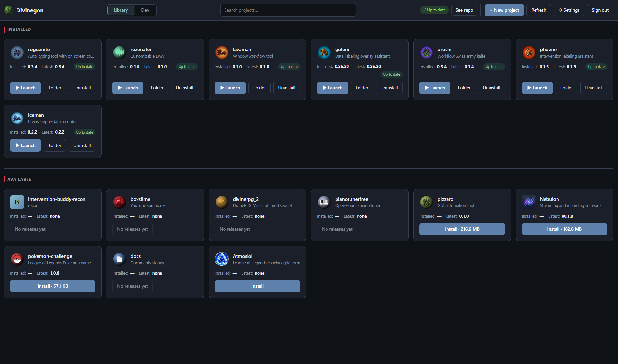Click the Divinegon logo icon
The height and width of the screenshot is (364, 618).
(8, 10)
